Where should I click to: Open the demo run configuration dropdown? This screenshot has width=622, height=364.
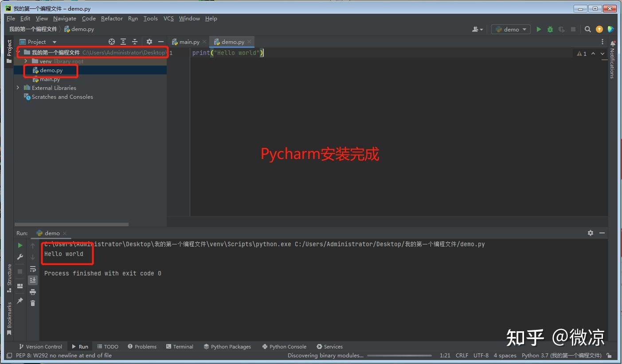[x=511, y=29]
